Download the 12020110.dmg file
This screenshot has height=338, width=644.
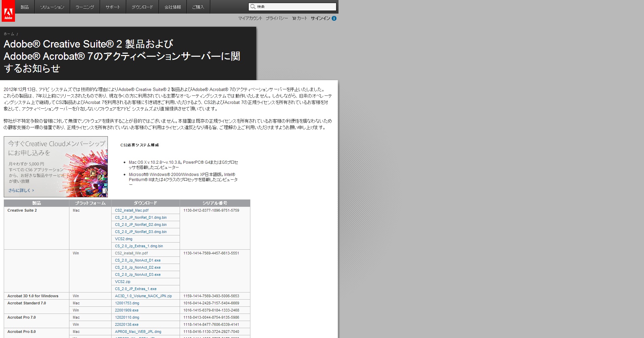(x=127, y=318)
